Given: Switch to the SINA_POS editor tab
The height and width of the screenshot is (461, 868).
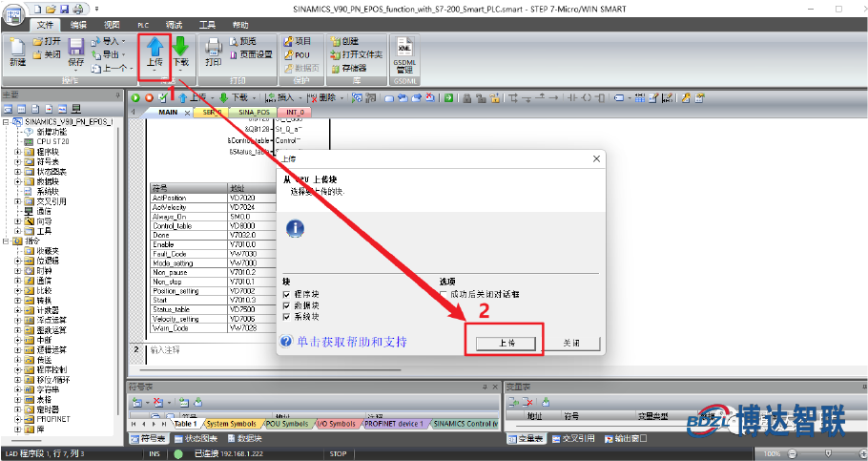Looking at the screenshot, I should pyautogui.click(x=254, y=112).
